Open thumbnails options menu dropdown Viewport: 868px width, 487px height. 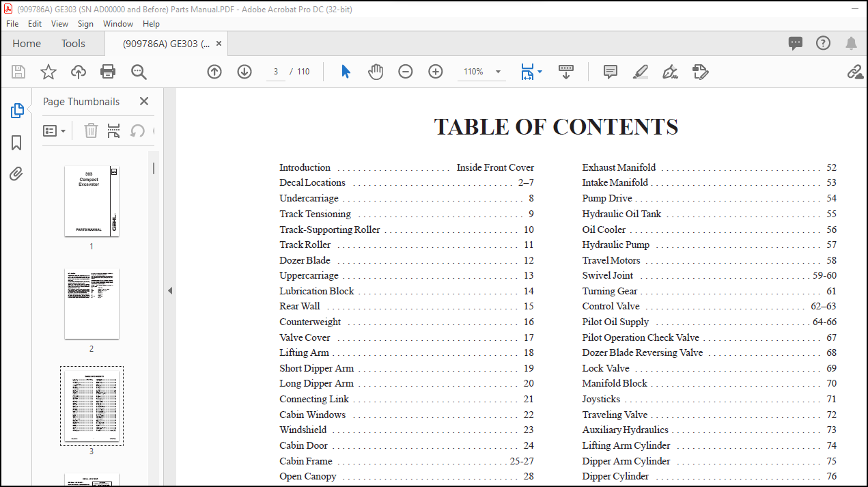pyautogui.click(x=55, y=130)
